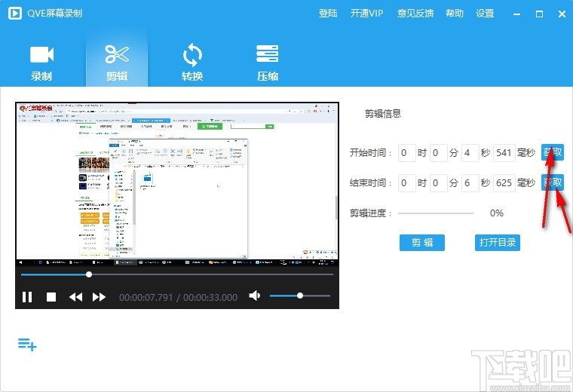This screenshot has height=392, width=573.
Task: Fast forward the video
Action: [99, 297]
